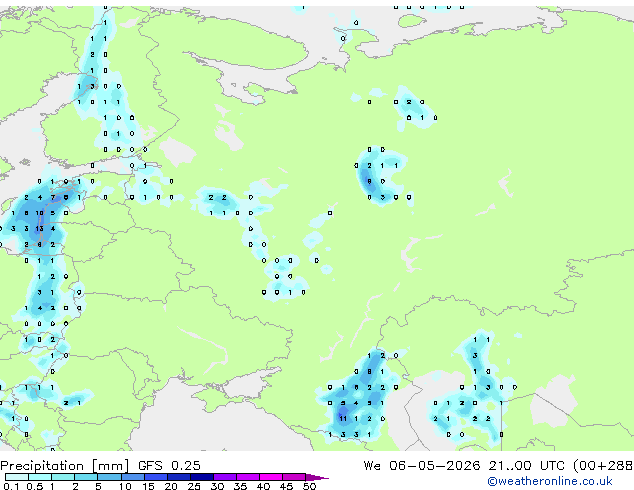Click the '7' precipitation value on the map
The width and height of the screenshot is (634, 490).
(x=53, y=198)
